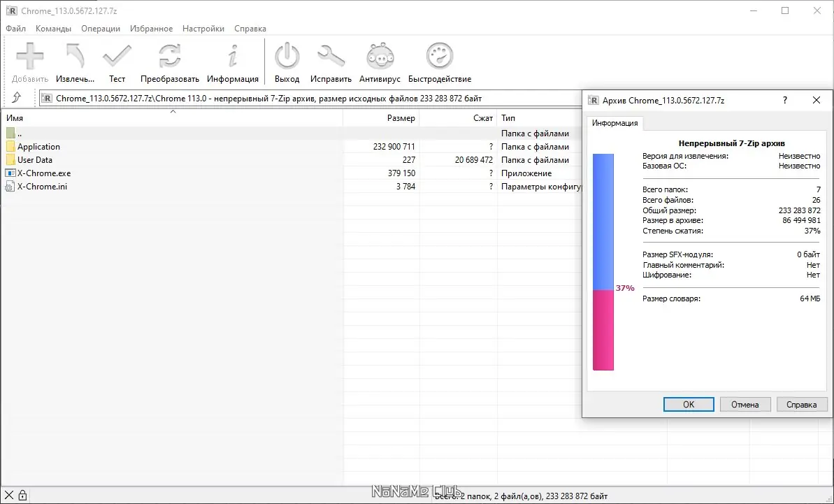Click the Информация toolbar icon
The width and height of the screenshot is (834, 504).
233,59
